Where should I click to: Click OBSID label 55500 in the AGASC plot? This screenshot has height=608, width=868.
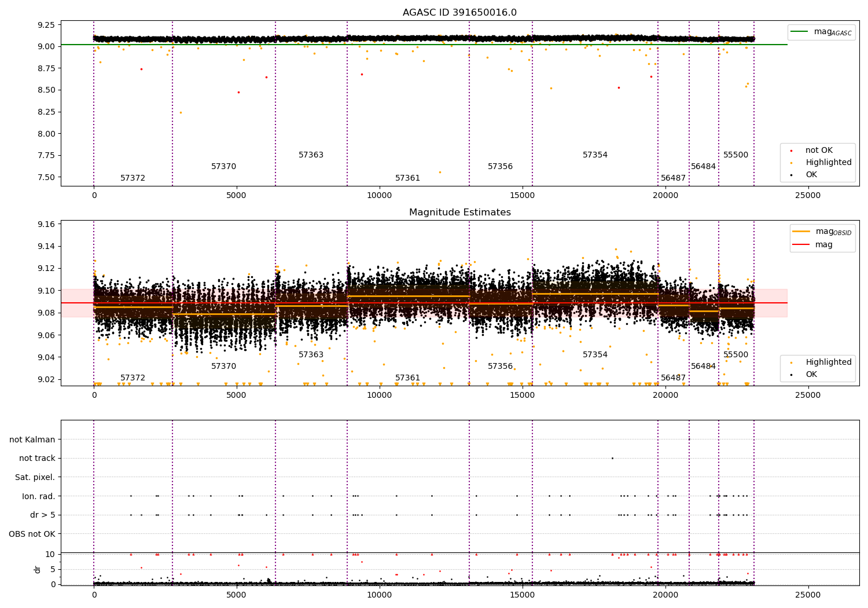(736, 155)
